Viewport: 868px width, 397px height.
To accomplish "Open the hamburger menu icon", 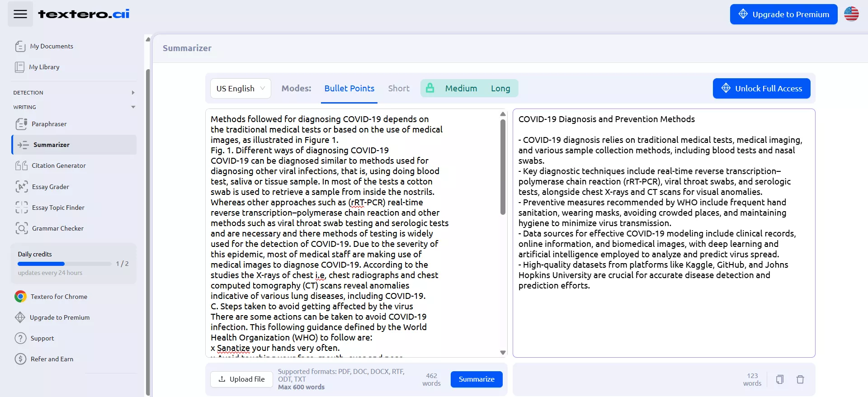I will 20,14.
